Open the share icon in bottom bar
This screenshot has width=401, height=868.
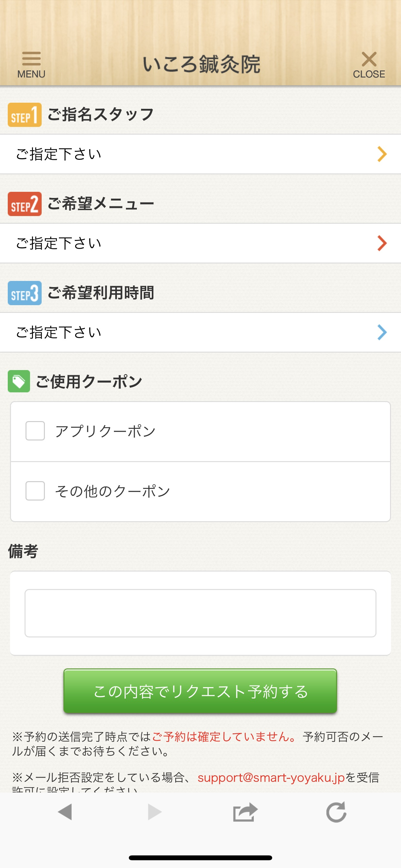245,812
